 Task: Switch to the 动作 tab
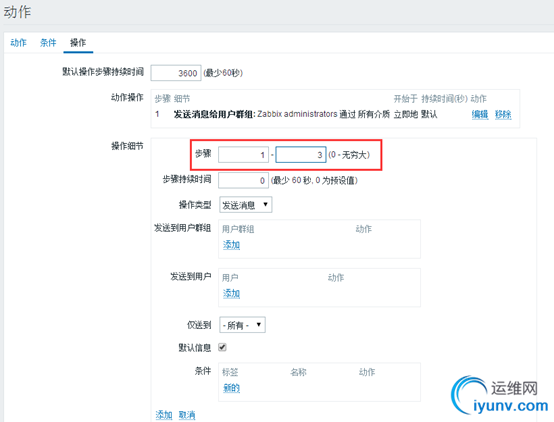[18, 43]
